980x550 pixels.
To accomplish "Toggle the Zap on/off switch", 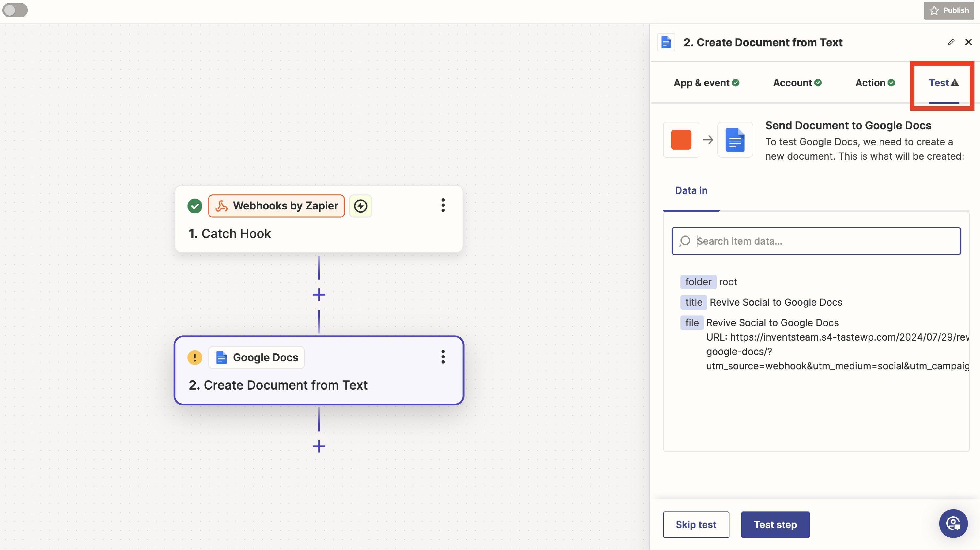I will (x=15, y=10).
